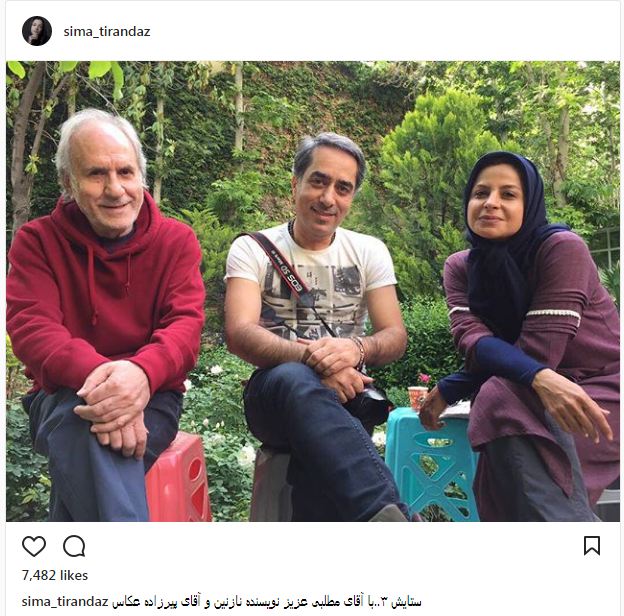Save the post with the bookmark icon
Screen dimensions: 624x616
(x=592, y=546)
